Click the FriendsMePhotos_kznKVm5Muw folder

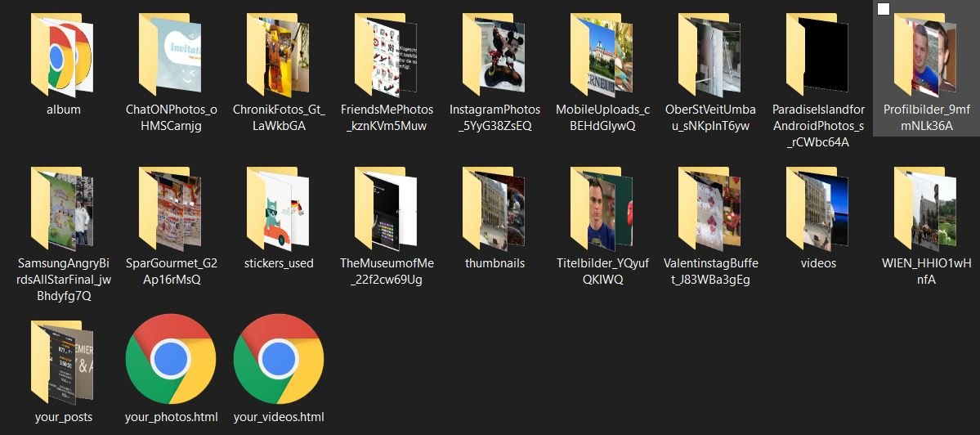pos(387,55)
